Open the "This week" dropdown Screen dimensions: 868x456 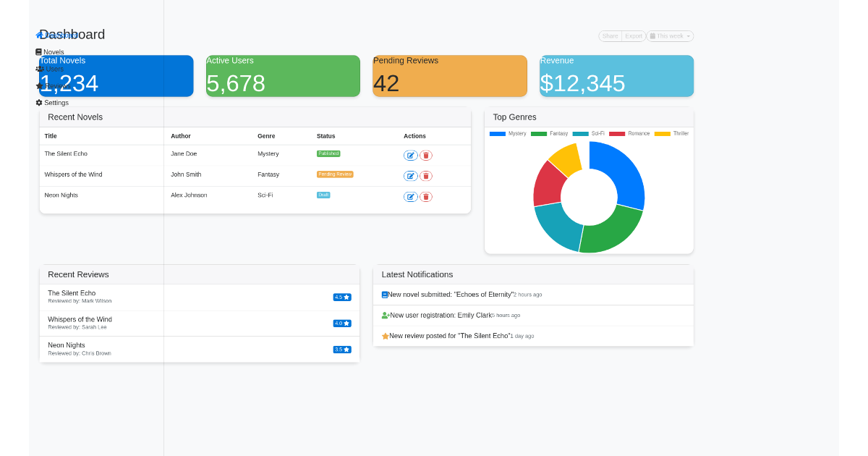click(670, 35)
